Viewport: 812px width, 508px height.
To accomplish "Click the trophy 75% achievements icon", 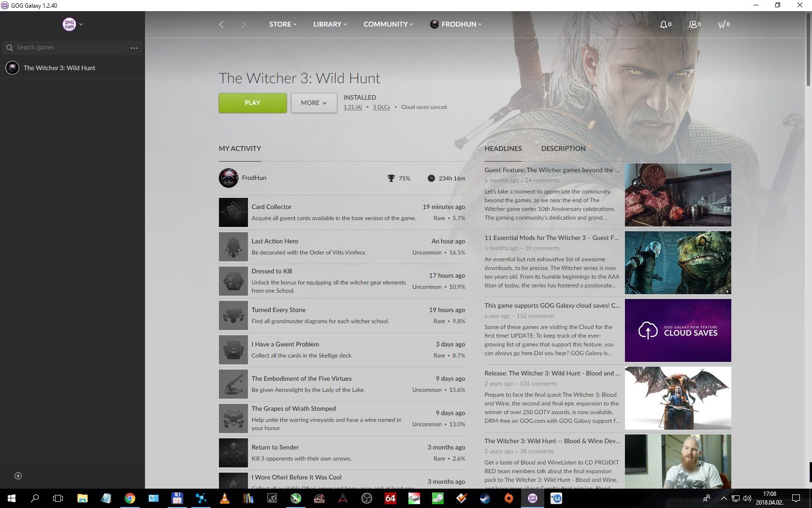I will [391, 179].
